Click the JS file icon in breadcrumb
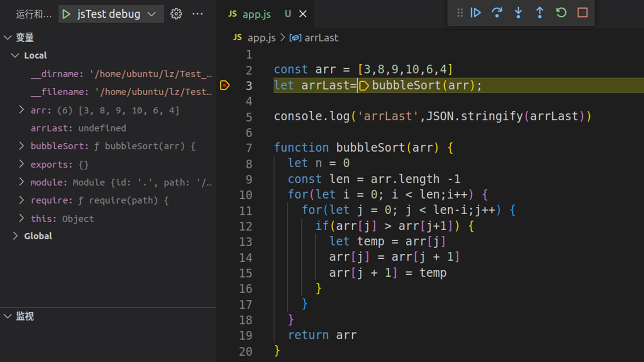644x362 pixels. (237, 37)
